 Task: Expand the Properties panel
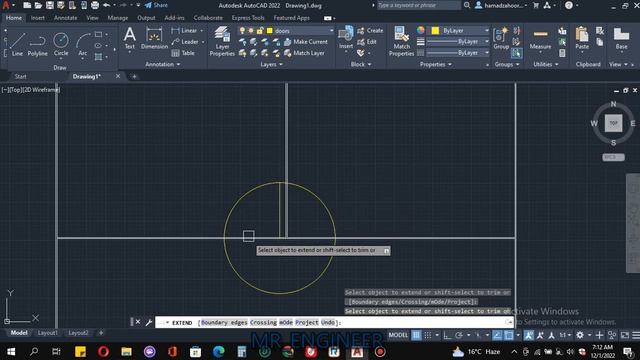point(436,64)
